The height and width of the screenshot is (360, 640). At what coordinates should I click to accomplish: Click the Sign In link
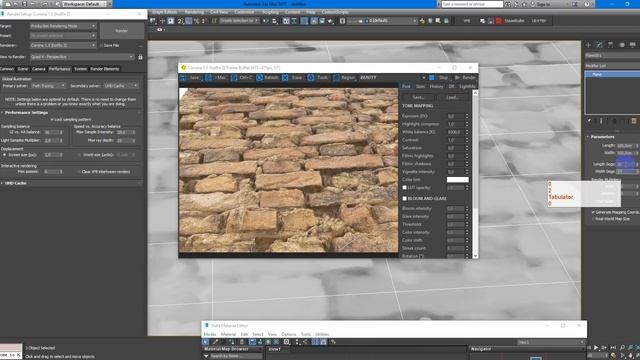click(x=543, y=4)
